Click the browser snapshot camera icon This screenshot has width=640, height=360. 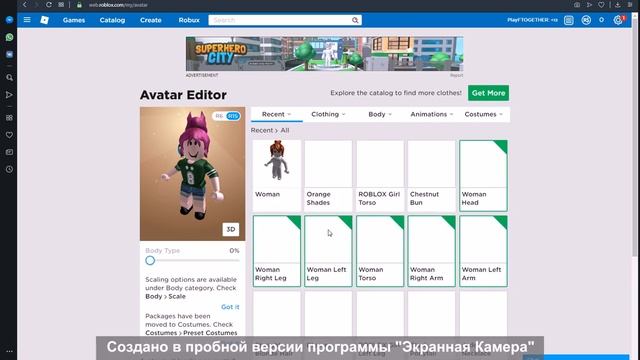tap(577, 4)
